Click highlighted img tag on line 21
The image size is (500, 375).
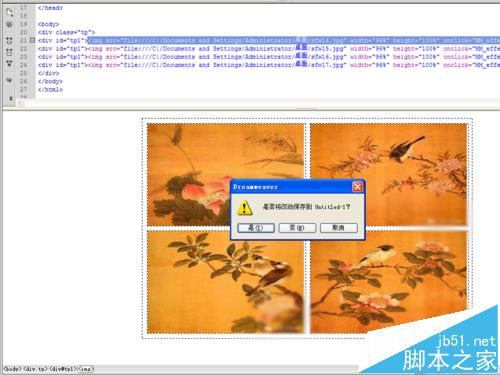click(x=293, y=40)
